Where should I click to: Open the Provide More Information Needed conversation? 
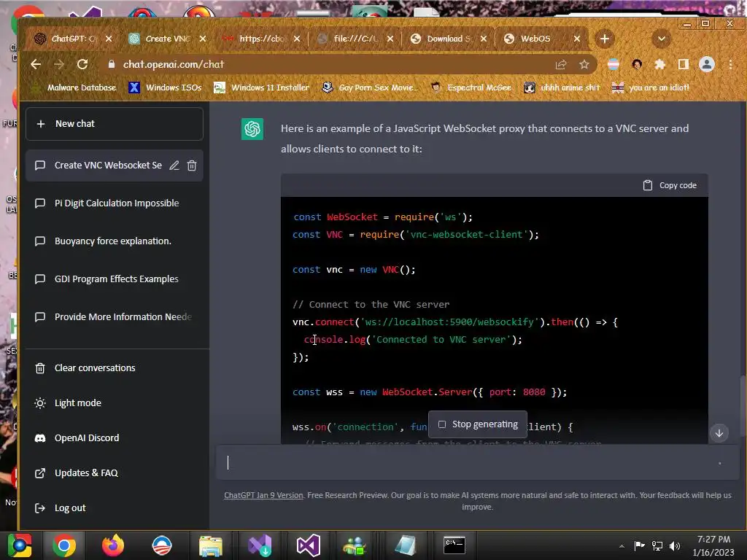point(115,316)
